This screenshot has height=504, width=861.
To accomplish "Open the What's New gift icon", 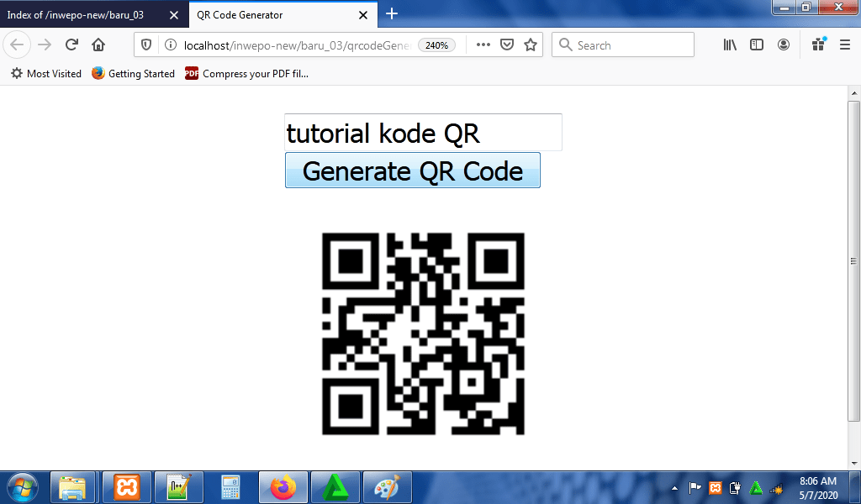I will [x=819, y=45].
